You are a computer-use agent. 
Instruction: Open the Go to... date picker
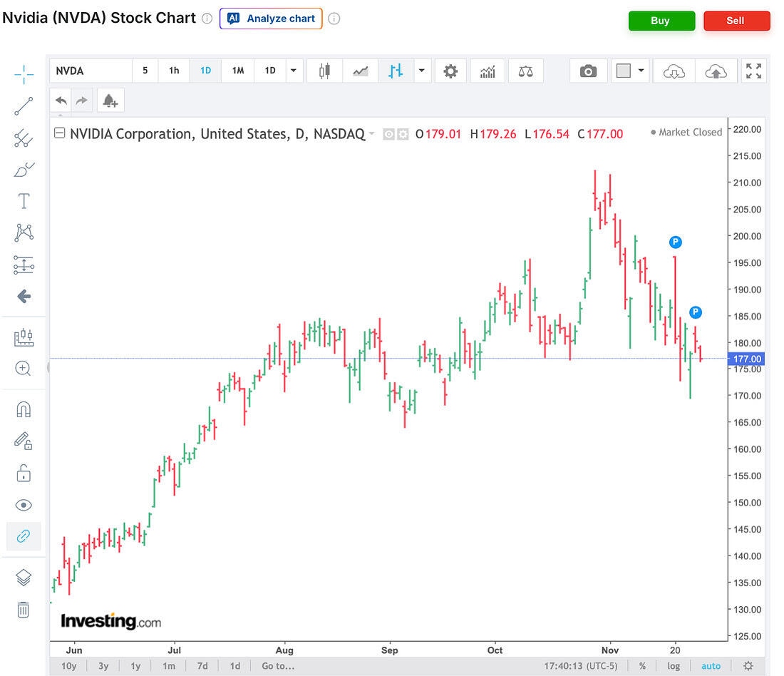[x=278, y=666]
